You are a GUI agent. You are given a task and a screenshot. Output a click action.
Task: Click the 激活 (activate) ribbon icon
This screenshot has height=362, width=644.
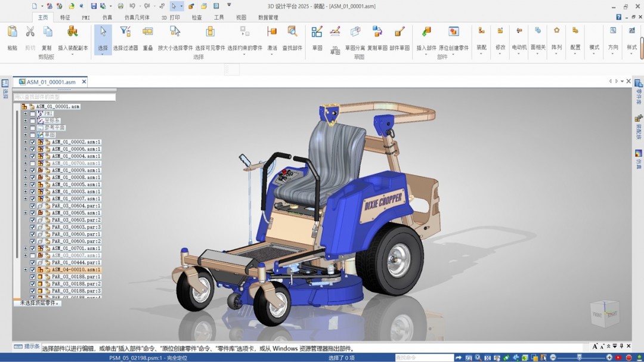272,32
